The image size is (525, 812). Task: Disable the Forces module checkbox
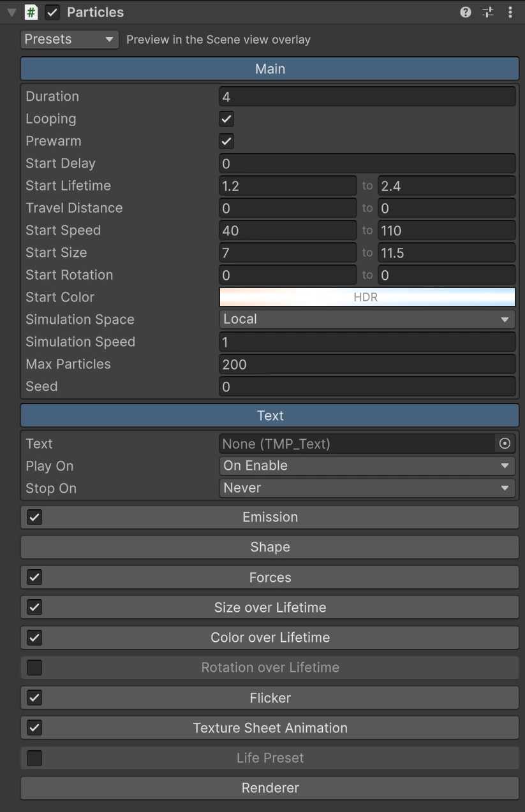click(x=34, y=577)
